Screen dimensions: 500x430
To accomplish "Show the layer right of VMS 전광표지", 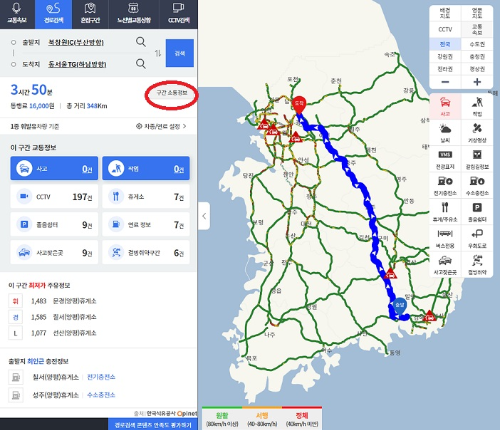I will 477,159.
